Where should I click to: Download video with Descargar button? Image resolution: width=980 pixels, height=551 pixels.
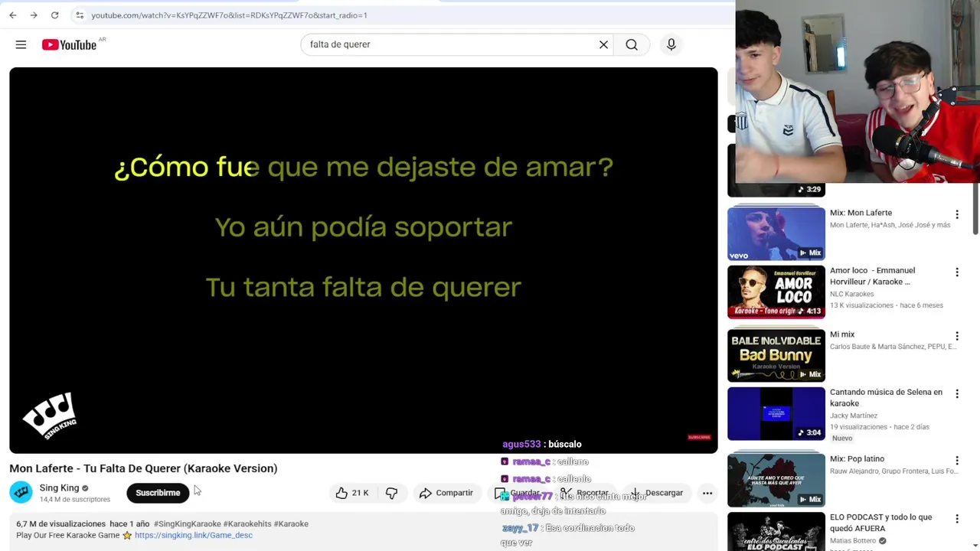[x=656, y=493]
